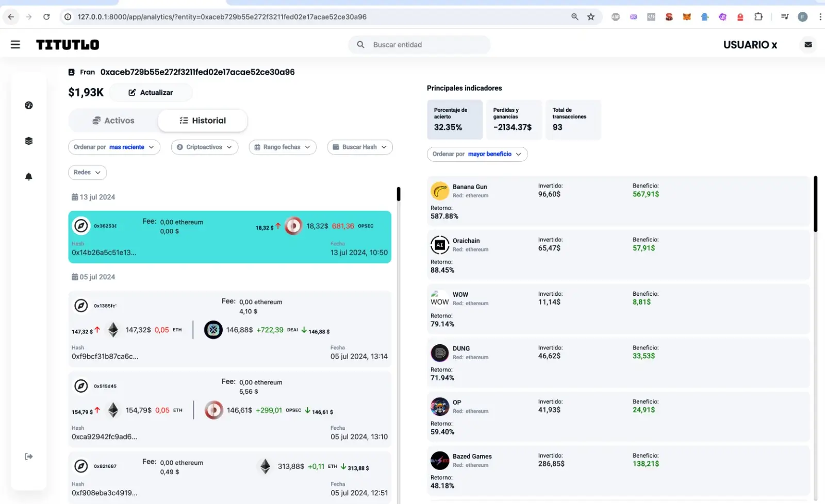
Task: Switch to the Activos tab
Action: tap(113, 120)
